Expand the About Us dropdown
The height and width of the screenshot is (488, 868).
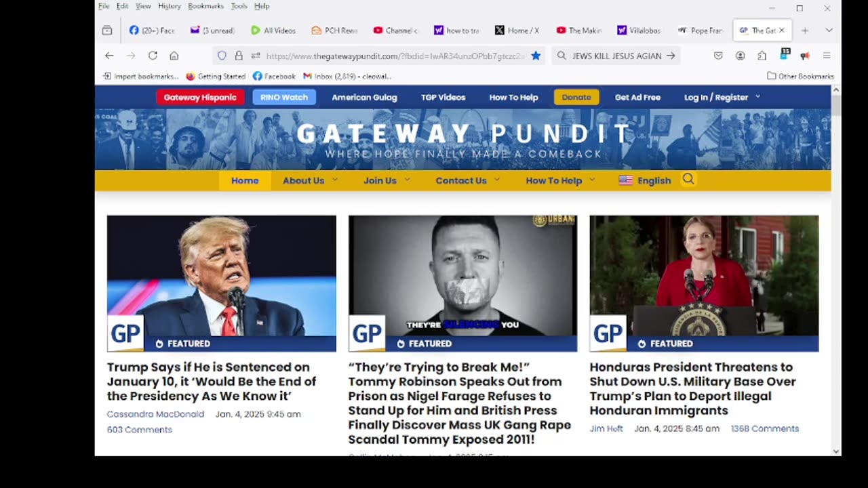(310, 180)
